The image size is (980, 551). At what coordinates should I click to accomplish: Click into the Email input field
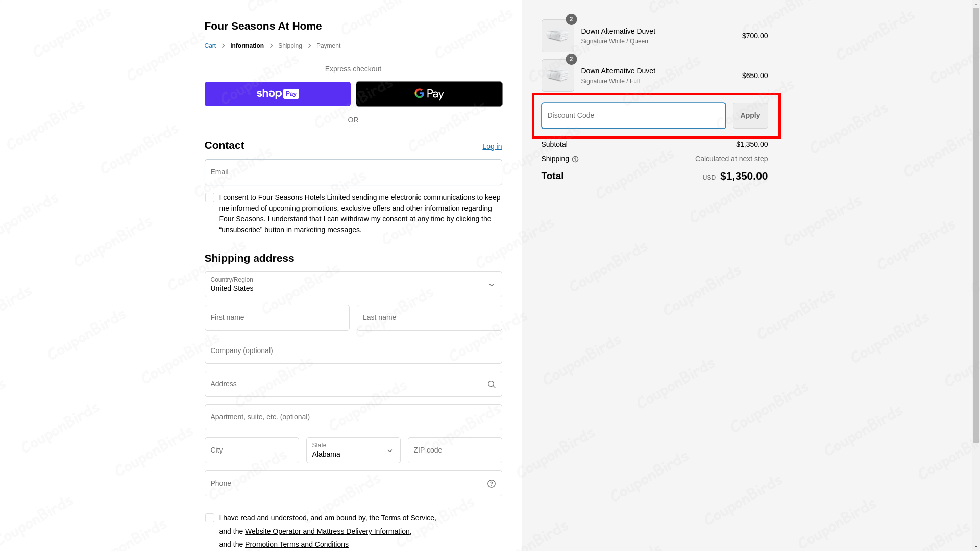tap(353, 172)
